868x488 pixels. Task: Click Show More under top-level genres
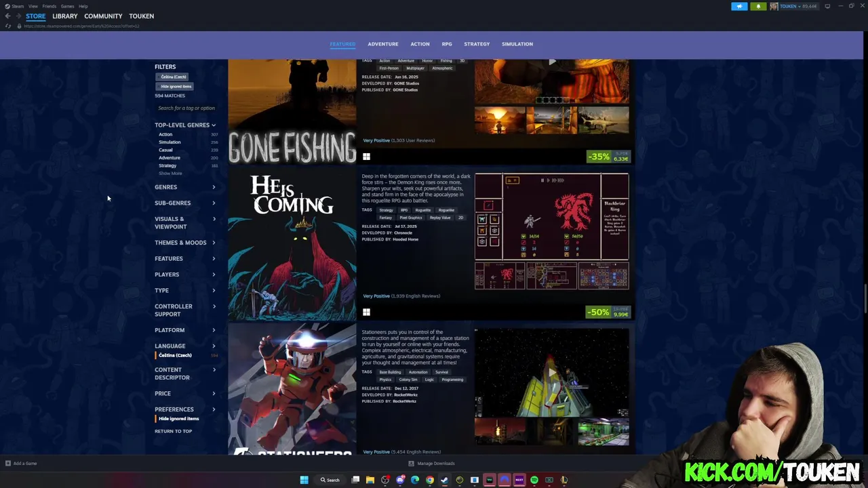pyautogui.click(x=170, y=174)
